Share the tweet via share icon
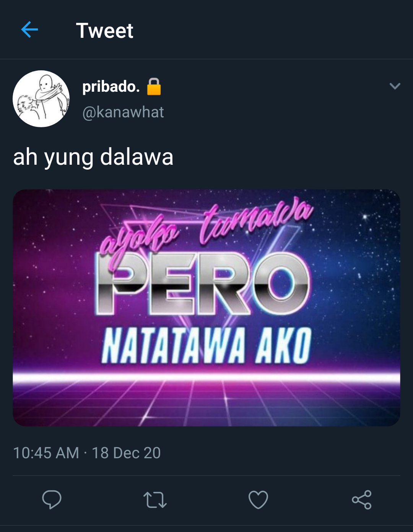The image size is (413, 532). pos(362,500)
